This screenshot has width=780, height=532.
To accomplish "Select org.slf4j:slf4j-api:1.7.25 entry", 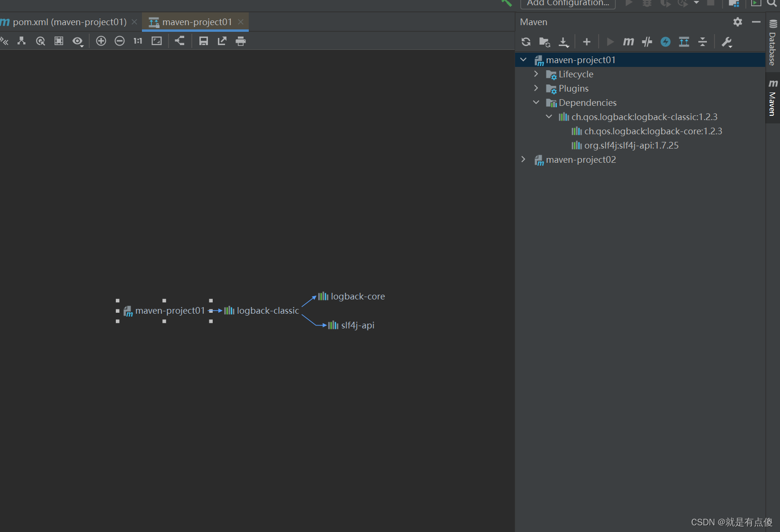I will click(x=631, y=145).
